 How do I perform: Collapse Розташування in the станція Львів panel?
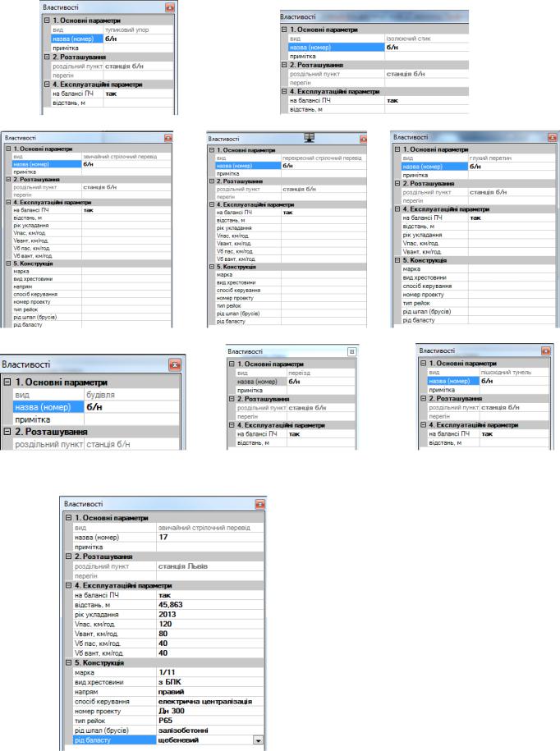coord(68,556)
